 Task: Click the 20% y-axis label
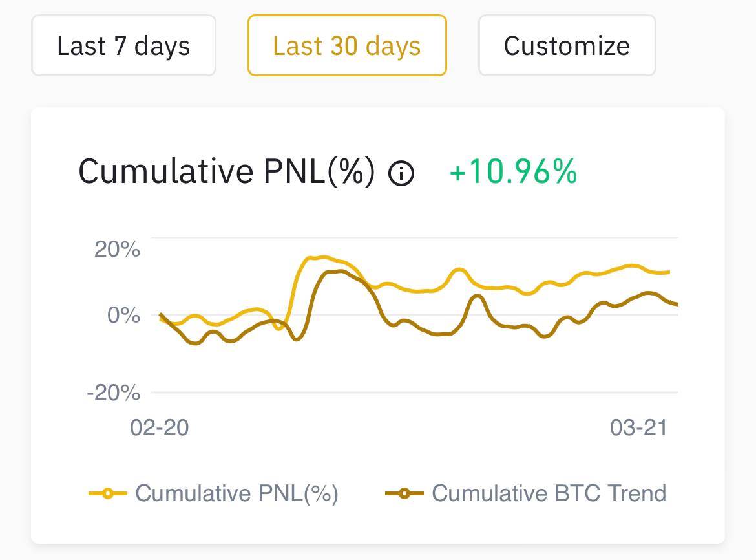(117, 249)
